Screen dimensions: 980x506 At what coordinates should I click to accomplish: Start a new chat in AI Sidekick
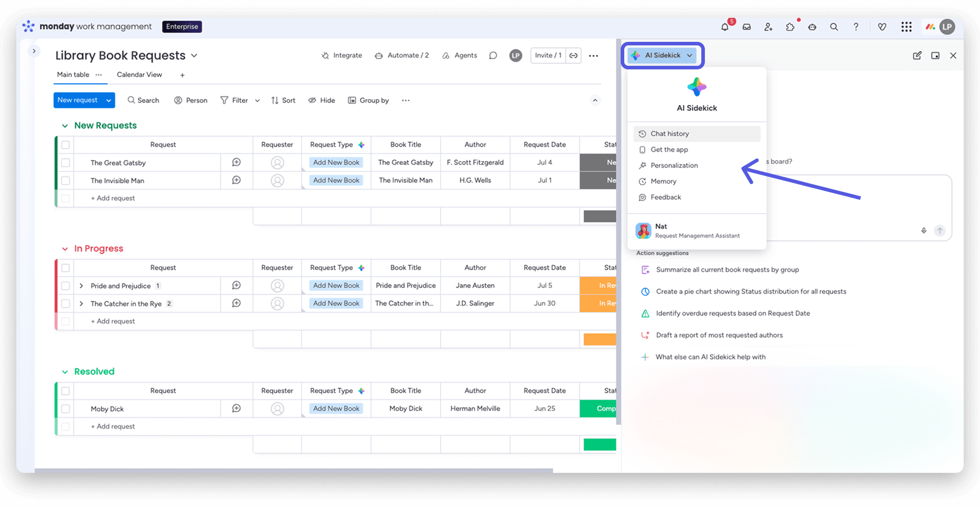click(x=917, y=56)
